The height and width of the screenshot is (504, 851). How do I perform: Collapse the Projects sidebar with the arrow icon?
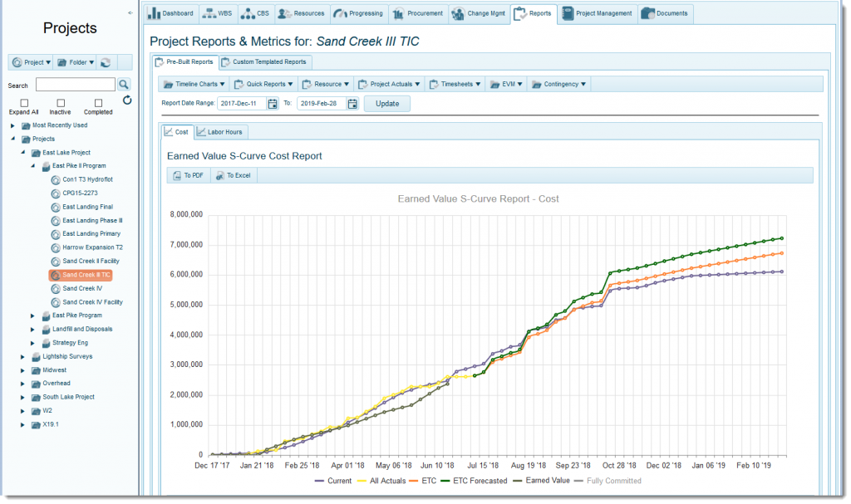pos(130,12)
